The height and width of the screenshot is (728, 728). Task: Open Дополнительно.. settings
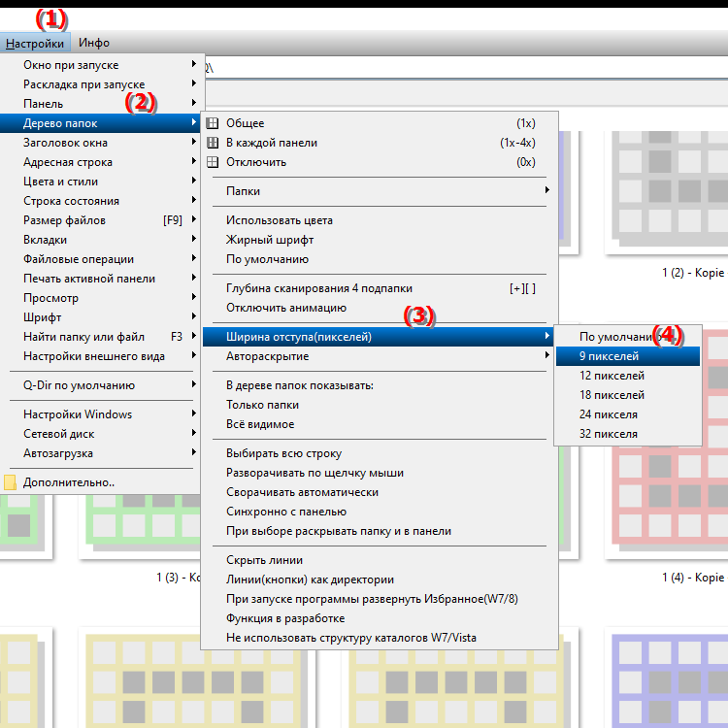pyautogui.click(x=100, y=482)
